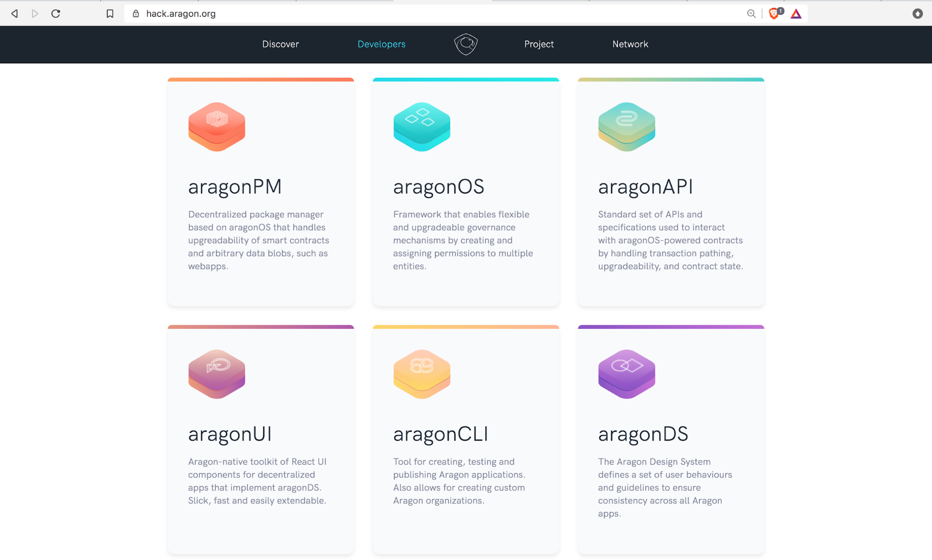Image resolution: width=932 pixels, height=560 pixels.
Task: Click the aragonDS description text
Action: (x=665, y=487)
